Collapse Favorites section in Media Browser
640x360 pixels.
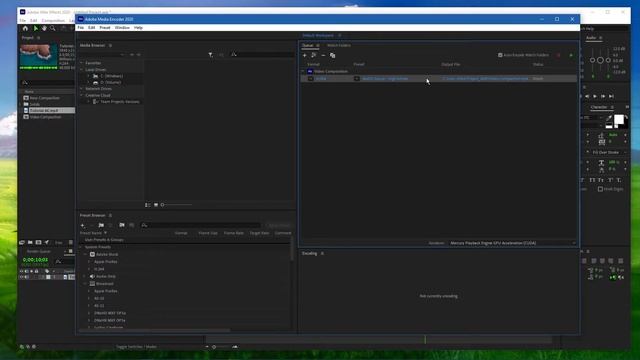point(82,63)
